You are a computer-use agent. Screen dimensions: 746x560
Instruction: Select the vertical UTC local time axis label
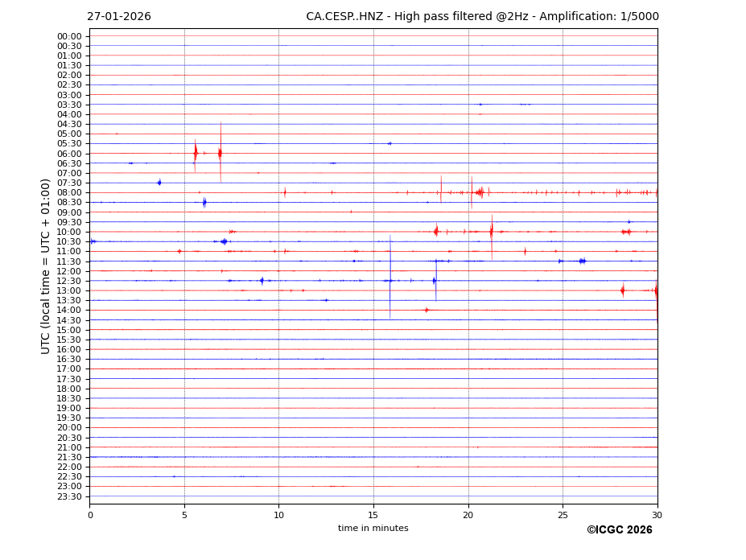click(x=46, y=266)
